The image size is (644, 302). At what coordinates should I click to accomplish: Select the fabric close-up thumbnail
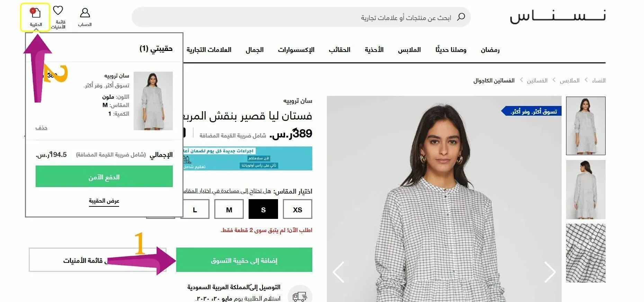coord(586,253)
